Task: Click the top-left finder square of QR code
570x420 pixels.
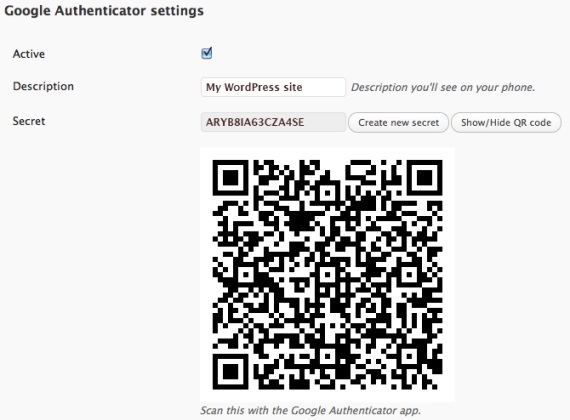Action: point(230,178)
